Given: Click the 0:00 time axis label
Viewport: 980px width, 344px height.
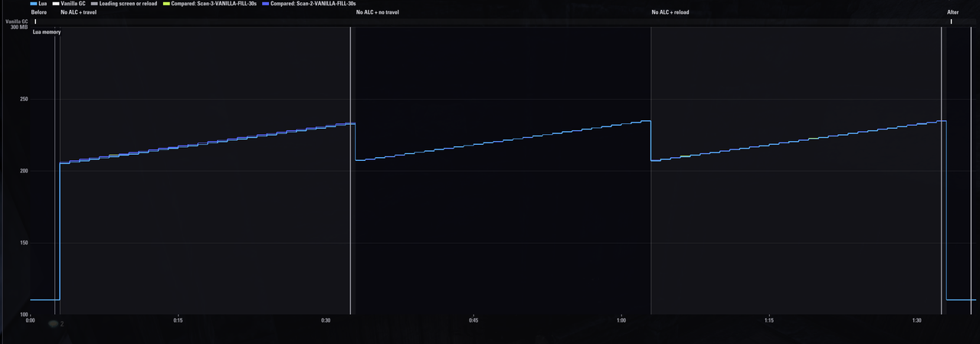Looking at the screenshot, I should click(31, 321).
